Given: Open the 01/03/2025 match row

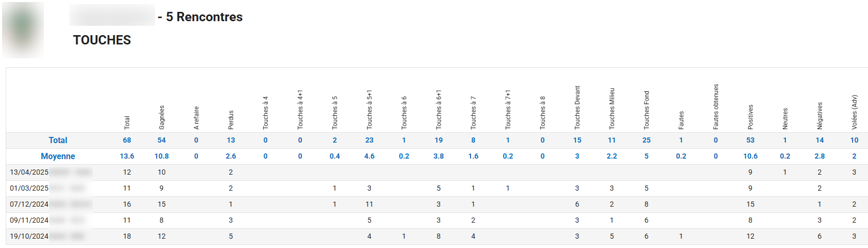Looking at the screenshot, I should [29, 188].
